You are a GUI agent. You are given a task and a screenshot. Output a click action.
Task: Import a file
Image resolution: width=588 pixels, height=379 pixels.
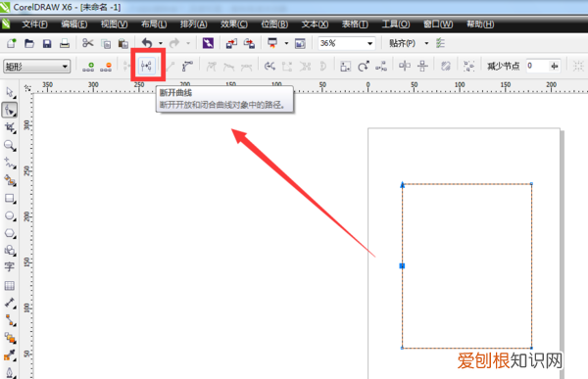coord(231,43)
